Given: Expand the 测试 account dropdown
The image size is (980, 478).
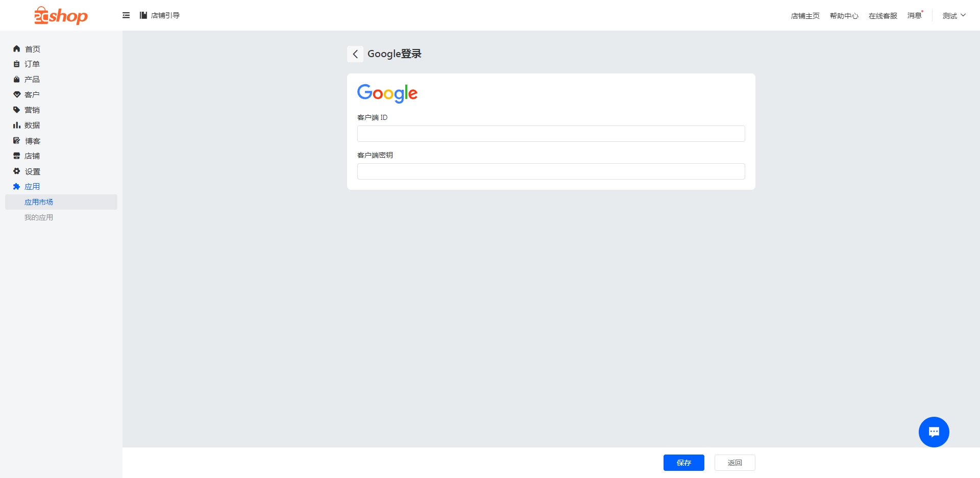Looking at the screenshot, I should click(954, 16).
